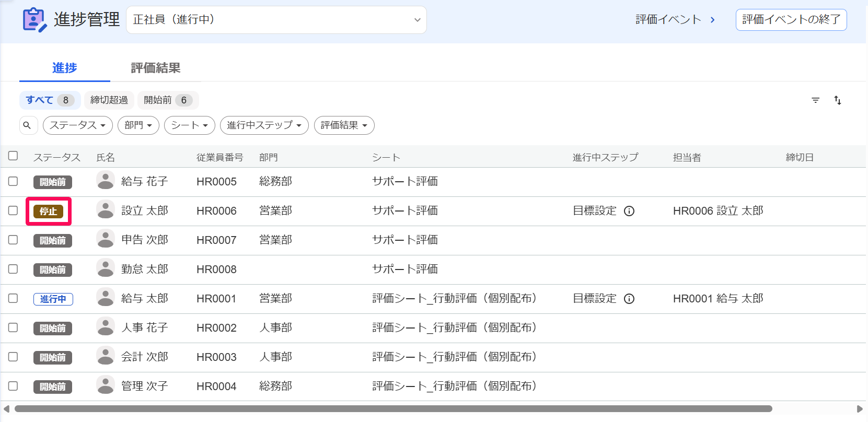Click the name 人事 花子
868x422 pixels.
click(x=145, y=327)
